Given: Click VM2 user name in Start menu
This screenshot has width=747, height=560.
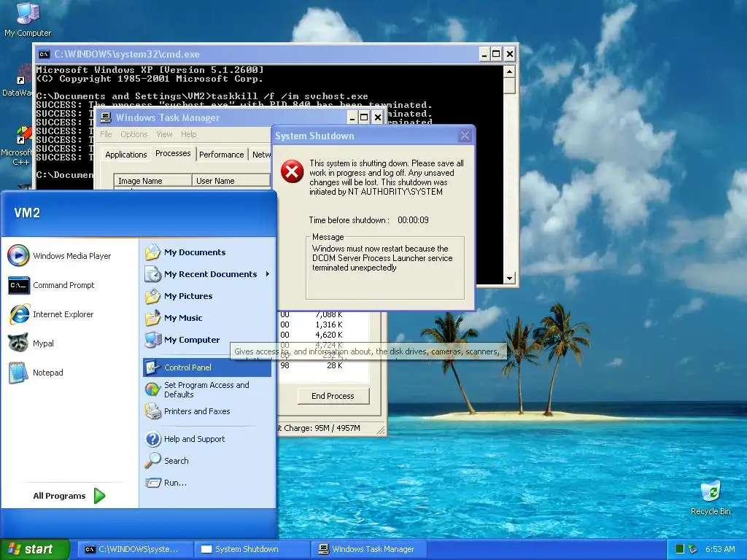Looking at the screenshot, I should point(27,213).
